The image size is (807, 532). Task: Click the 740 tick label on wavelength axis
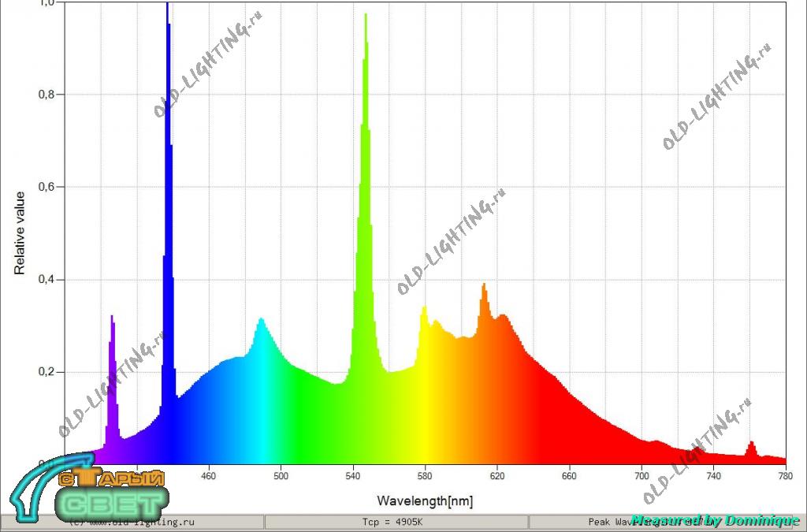point(713,476)
